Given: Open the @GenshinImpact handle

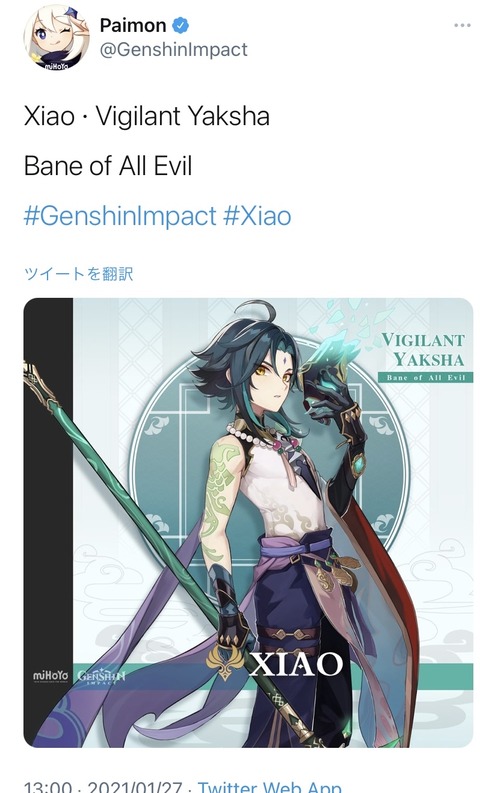Looking at the screenshot, I should pyautogui.click(x=173, y=49).
